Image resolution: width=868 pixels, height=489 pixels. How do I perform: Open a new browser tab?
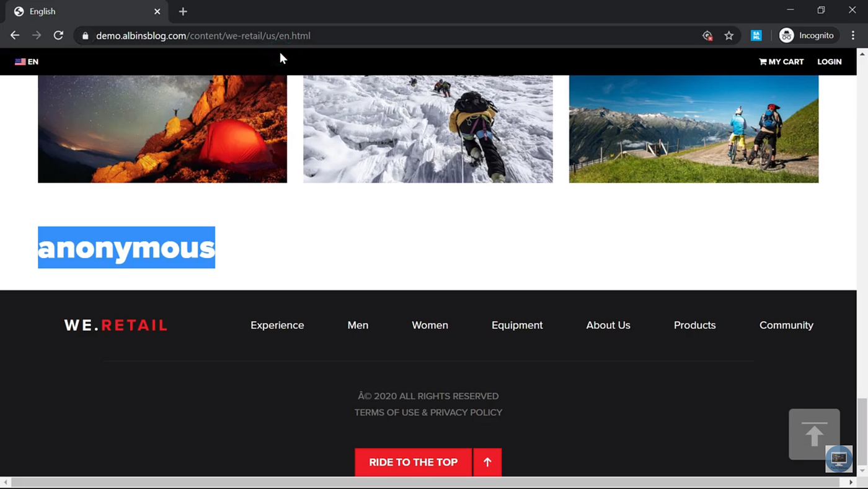click(183, 11)
